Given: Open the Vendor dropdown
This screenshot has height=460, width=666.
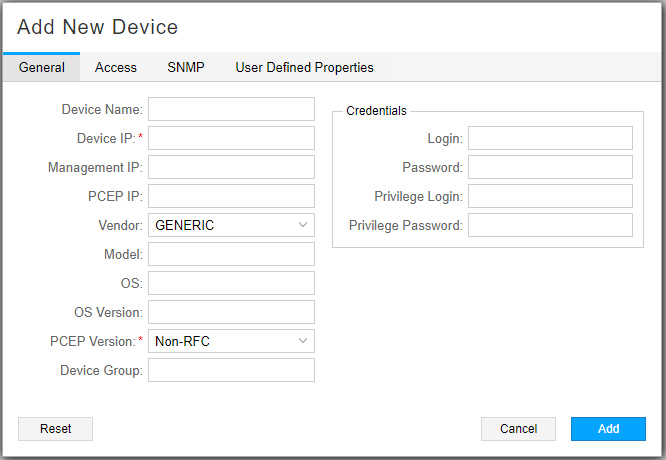Looking at the screenshot, I should point(231,225).
